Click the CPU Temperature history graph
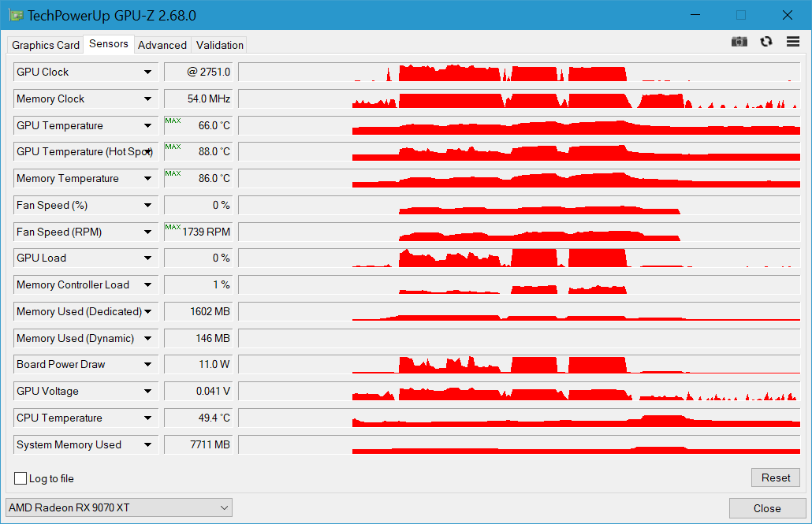This screenshot has height=524, width=812. (520, 418)
